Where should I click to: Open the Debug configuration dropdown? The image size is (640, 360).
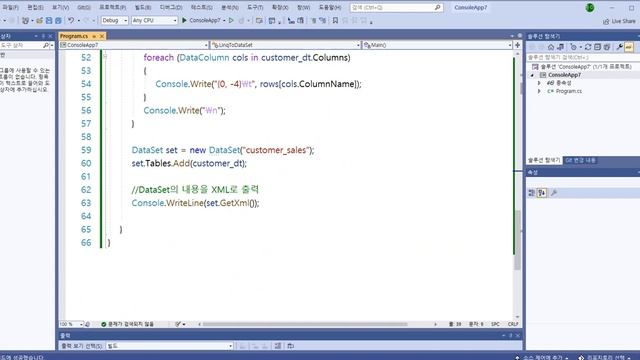(114, 20)
